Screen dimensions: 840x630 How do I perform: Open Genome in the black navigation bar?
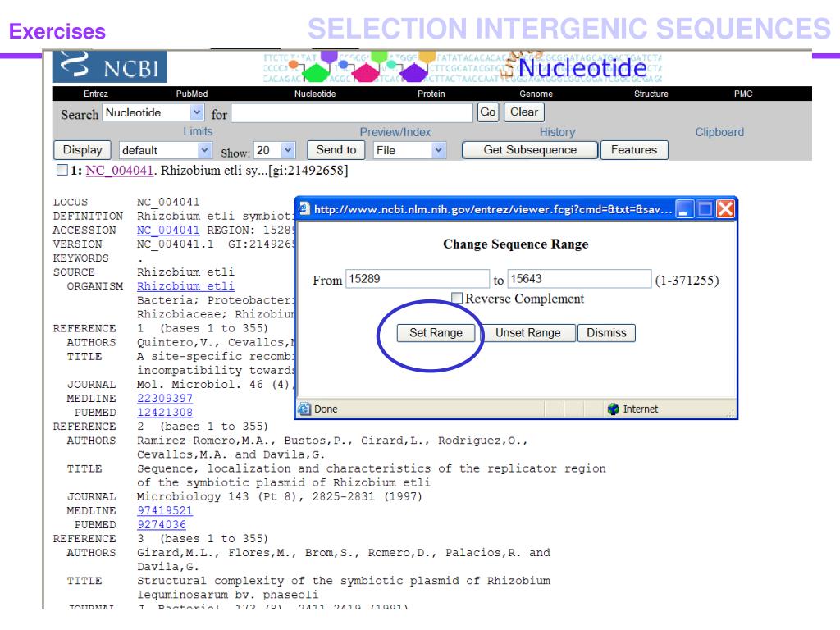tap(536, 94)
